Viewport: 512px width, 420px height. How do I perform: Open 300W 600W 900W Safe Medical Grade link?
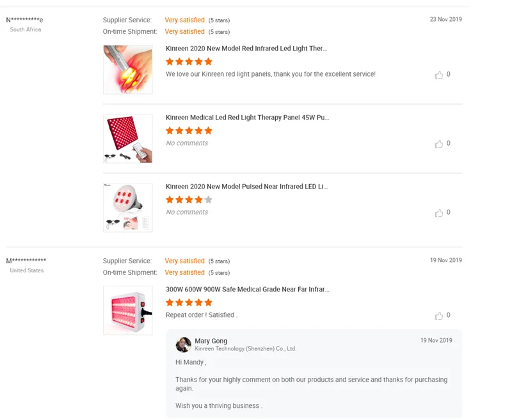[247, 290]
